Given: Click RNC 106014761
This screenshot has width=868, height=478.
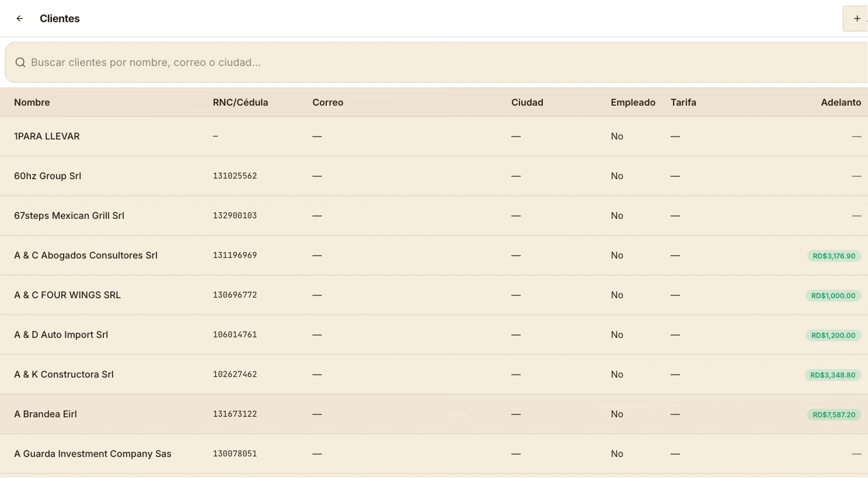Looking at the screenshot, I should [x=235, y=334].
